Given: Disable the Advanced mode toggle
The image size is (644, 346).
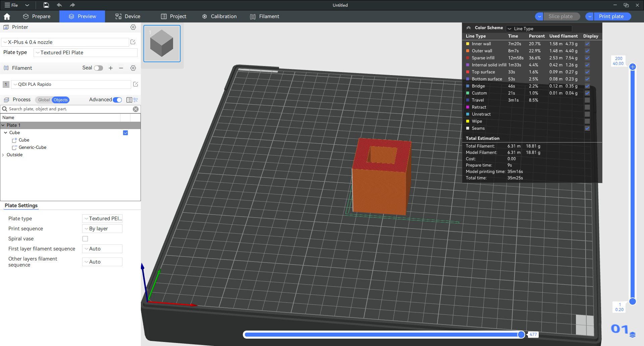Looking at the screenshot, I should click(x=117, y=100).
